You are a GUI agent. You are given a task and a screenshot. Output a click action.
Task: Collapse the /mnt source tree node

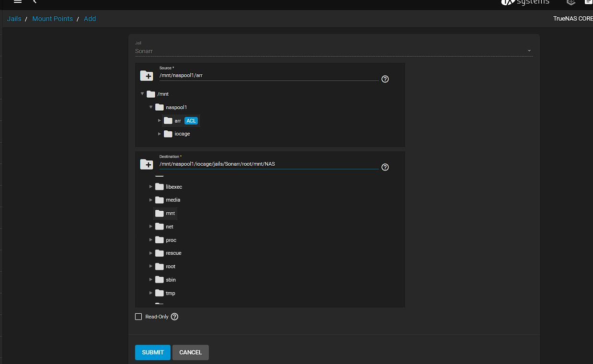coord(142,94)
